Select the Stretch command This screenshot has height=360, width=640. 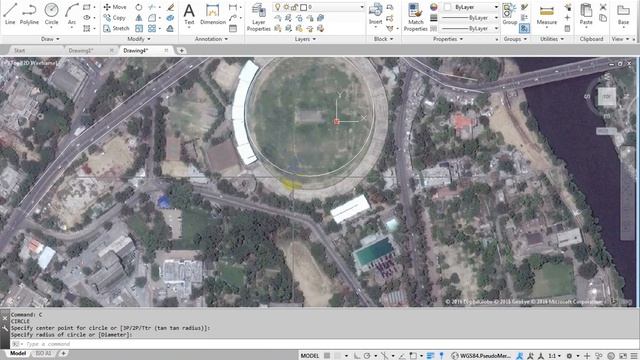click(116, 28)
